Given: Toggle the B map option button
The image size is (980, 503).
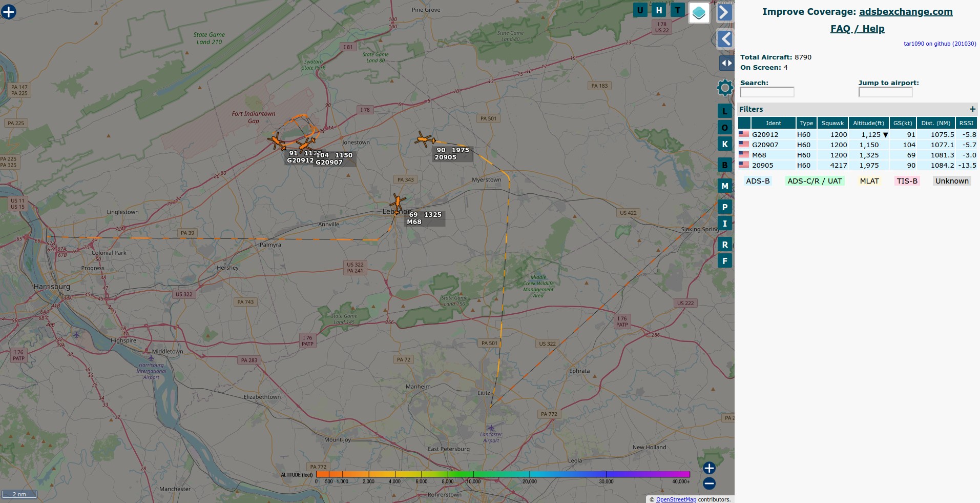Looking at the screenshot, I should (724, 165).
